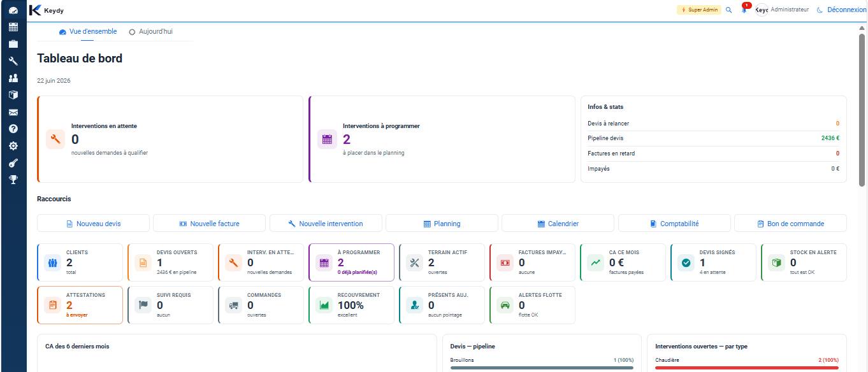Toggle dark mode moon icon
This screenshot has width=868, height=372.
point(820,10)
